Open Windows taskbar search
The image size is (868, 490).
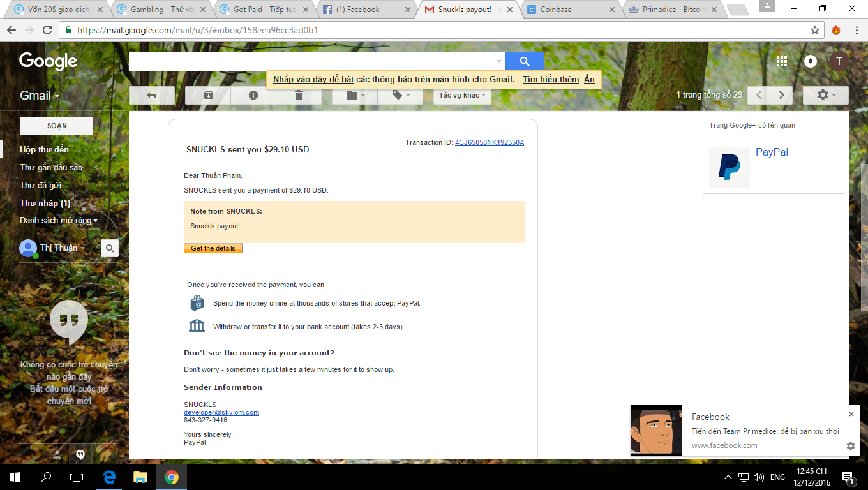(x=46, y=477)
